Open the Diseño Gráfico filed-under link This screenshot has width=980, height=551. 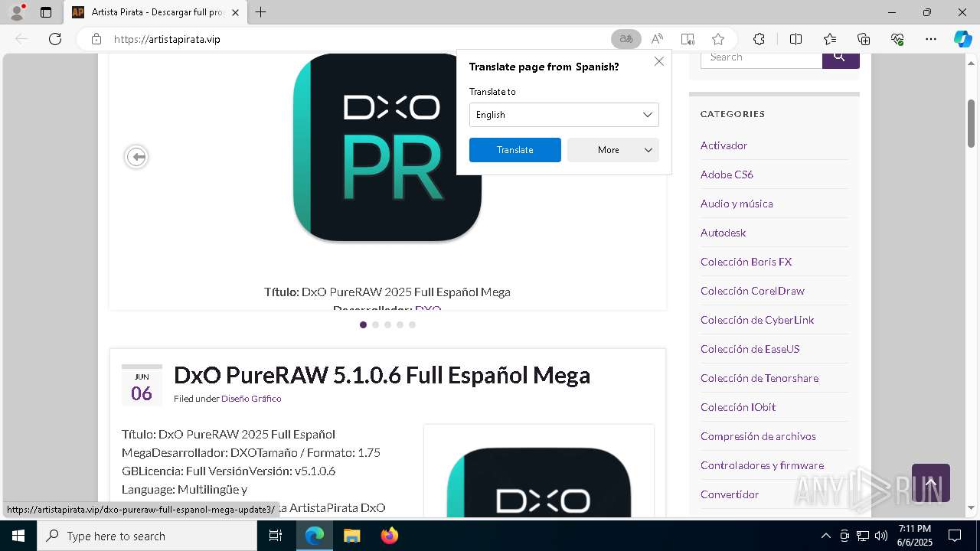tap(251, 399)
